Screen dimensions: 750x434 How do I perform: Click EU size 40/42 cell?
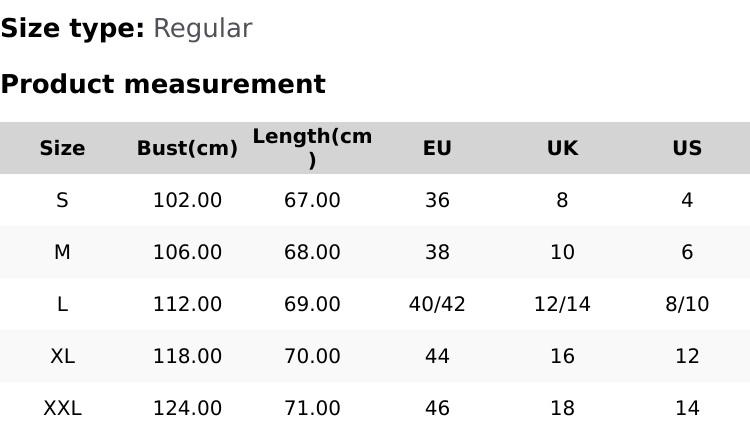click(437, 304)
